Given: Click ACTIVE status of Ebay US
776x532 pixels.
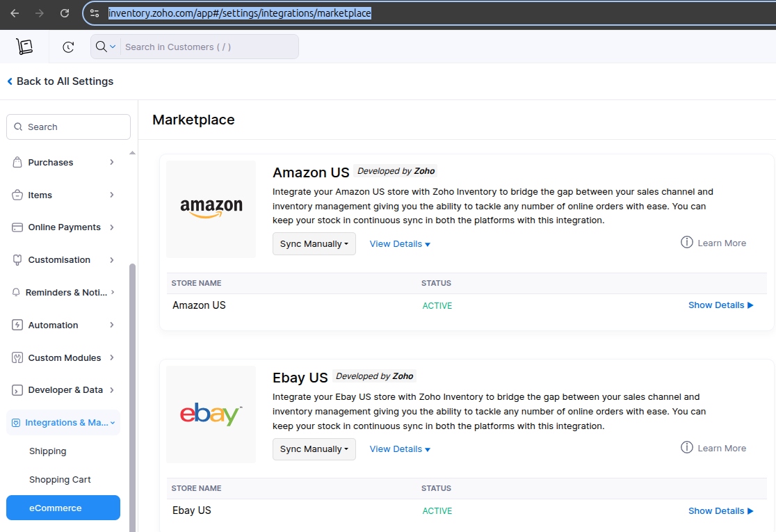Looking at the screenshot, I should point(437,511).
